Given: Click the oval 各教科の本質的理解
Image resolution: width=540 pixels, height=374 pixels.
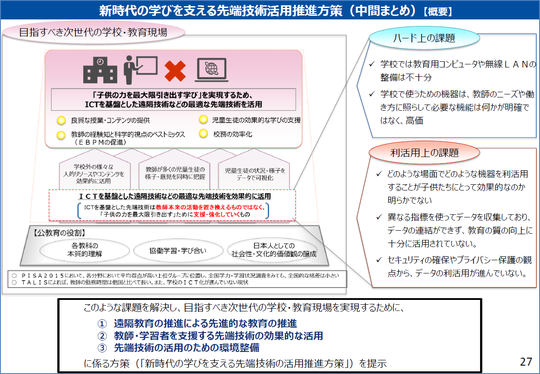Looking at the screenshot, I should pyautogui.click(x=85, y=250).
